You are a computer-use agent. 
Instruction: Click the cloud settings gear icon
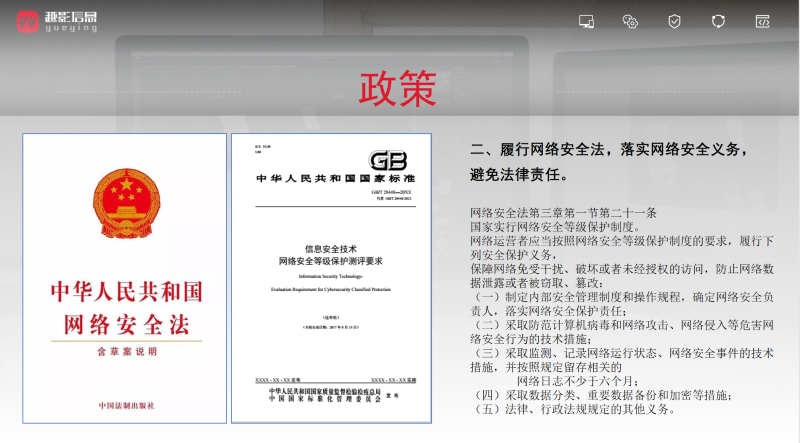[630, 21]
